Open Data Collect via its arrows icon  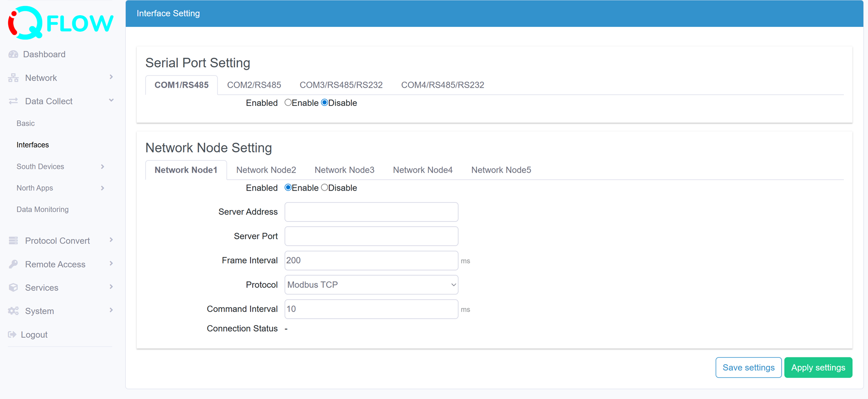pos(13,101)
